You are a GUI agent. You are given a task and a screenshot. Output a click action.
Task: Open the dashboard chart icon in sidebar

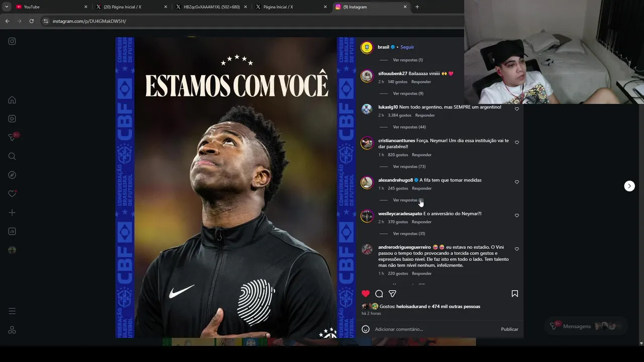tap(12, 231)
